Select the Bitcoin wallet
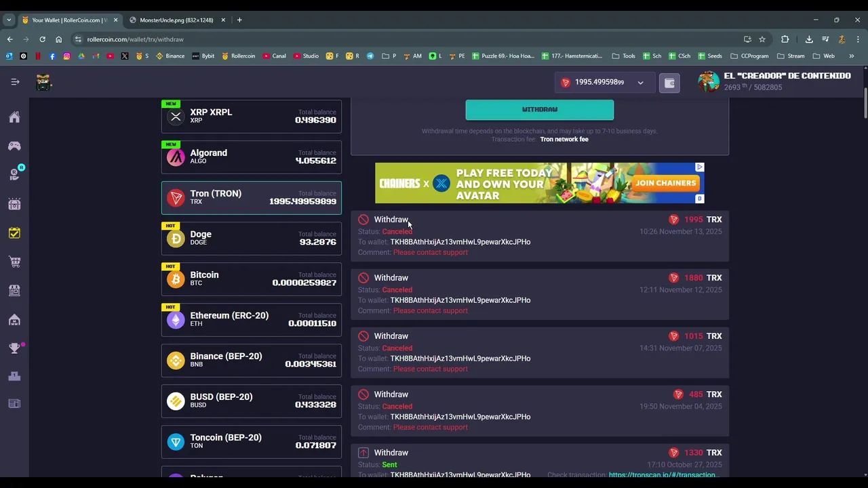This screenshot has height=488, width=868. (252, 279)
